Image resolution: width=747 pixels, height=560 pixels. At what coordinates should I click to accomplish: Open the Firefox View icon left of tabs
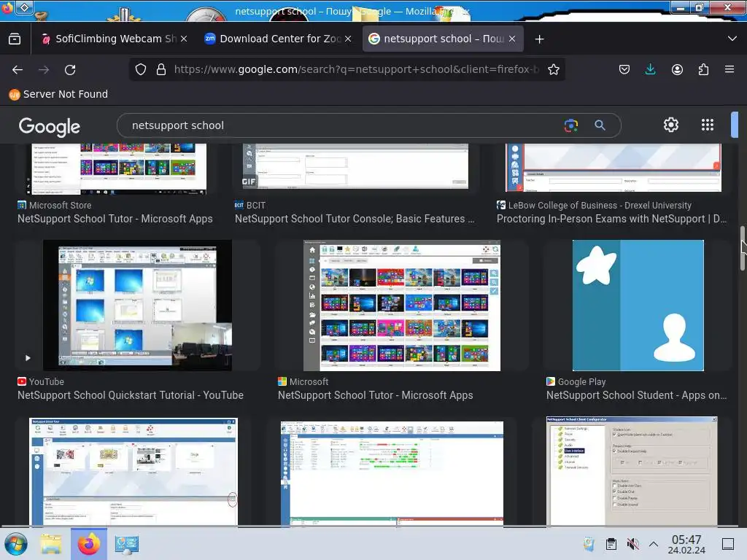pos(15,39)
